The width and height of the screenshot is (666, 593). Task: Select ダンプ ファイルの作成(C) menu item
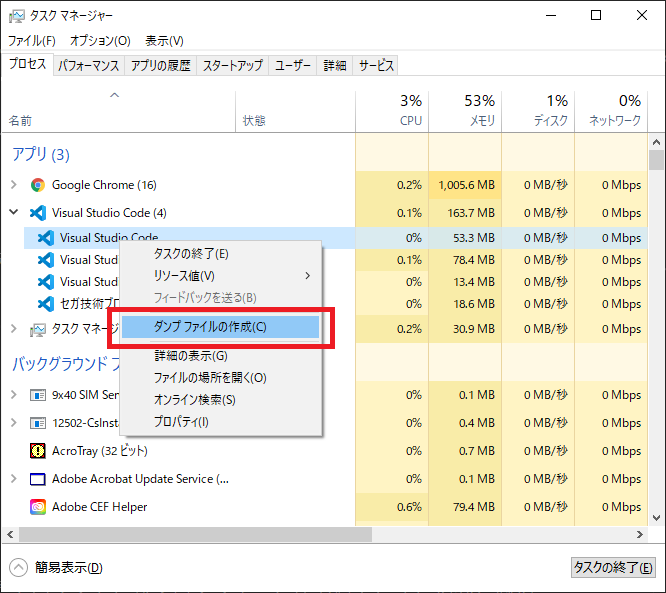coord(220,327)
